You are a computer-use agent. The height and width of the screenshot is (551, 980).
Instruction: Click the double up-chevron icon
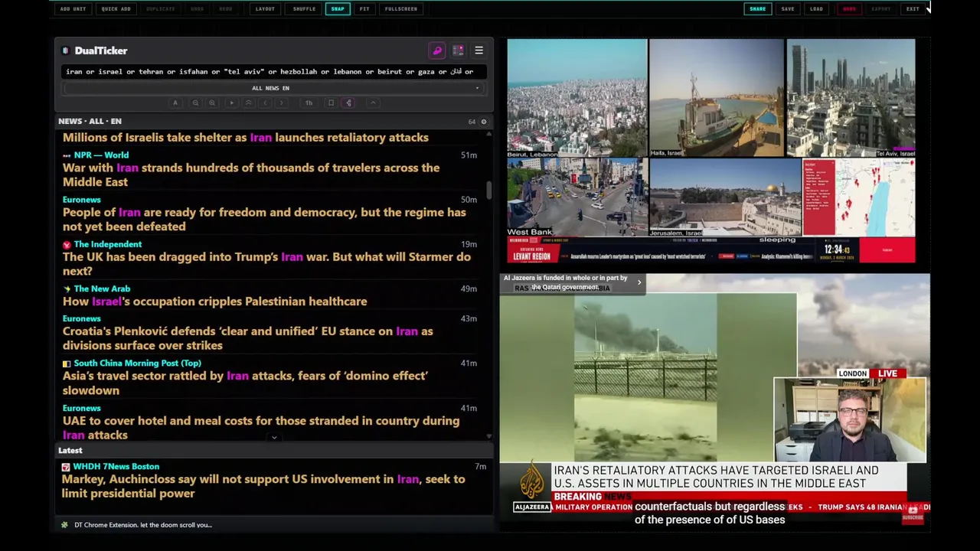(248, 103)
